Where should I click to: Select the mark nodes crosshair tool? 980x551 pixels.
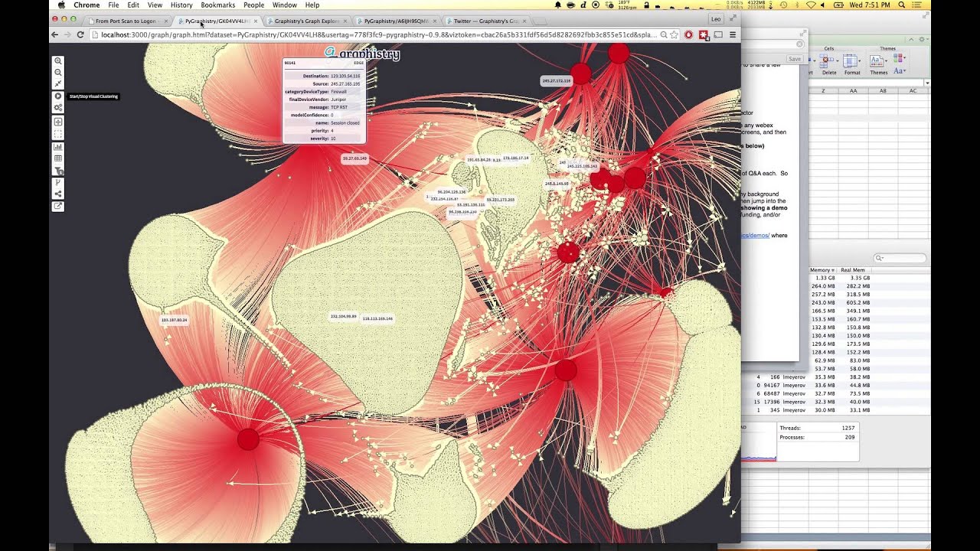coord(57,122)
